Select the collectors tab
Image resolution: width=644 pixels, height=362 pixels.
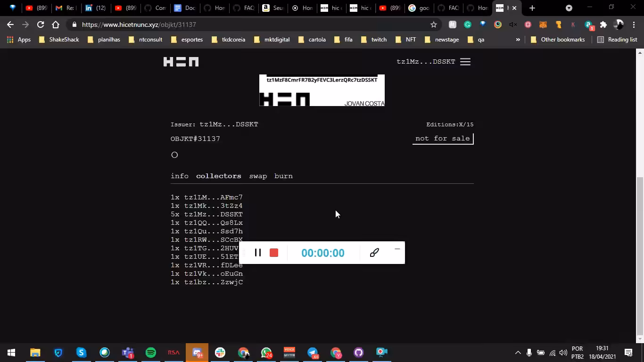(x=219, y=176)
